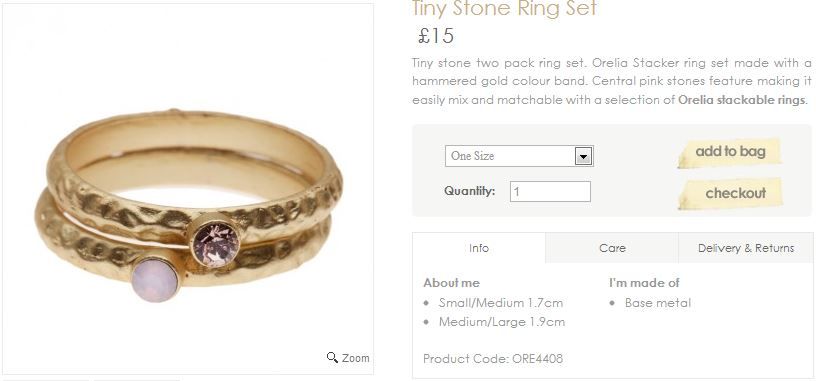
Task: Click the add to bag button
Action: pyautogui.click(x=730, y=153)
